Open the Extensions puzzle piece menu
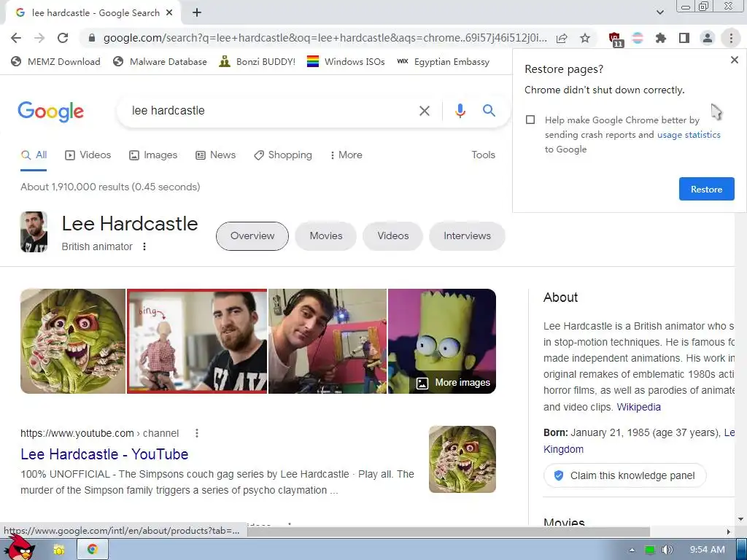Screen dimensions: 747x560 pyautogui.click(x=661, y=38)
